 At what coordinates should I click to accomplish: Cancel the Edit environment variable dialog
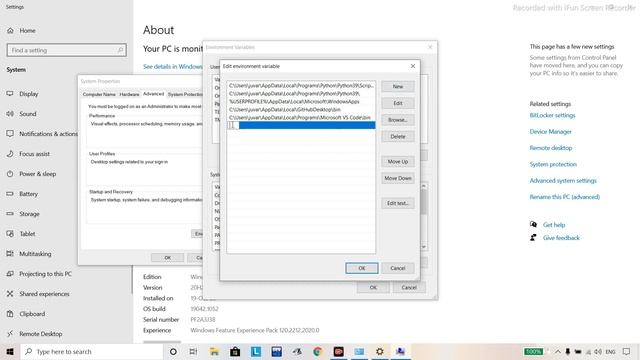click(398, 268)
